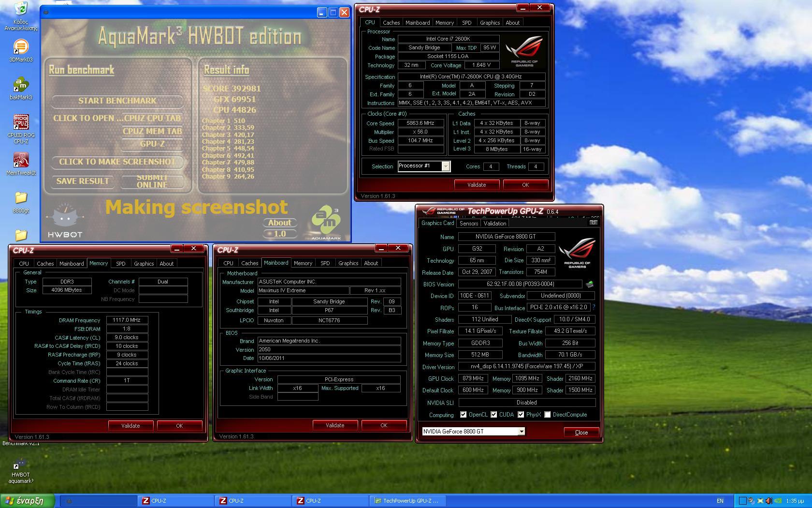Screen dimensions: 812x508
Task: Open the Greek Start button on the taskbar
Action: 28,501
